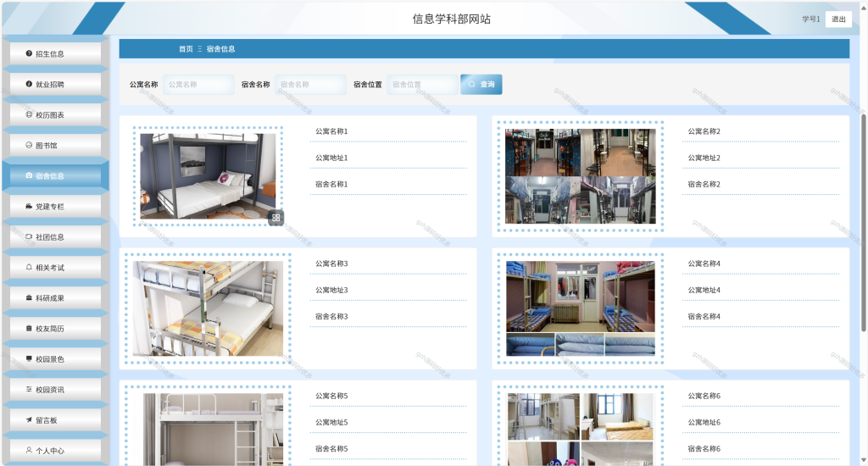Click the 查询 search button
Viewport: 868px width, 466px height.
coord(481,84)
